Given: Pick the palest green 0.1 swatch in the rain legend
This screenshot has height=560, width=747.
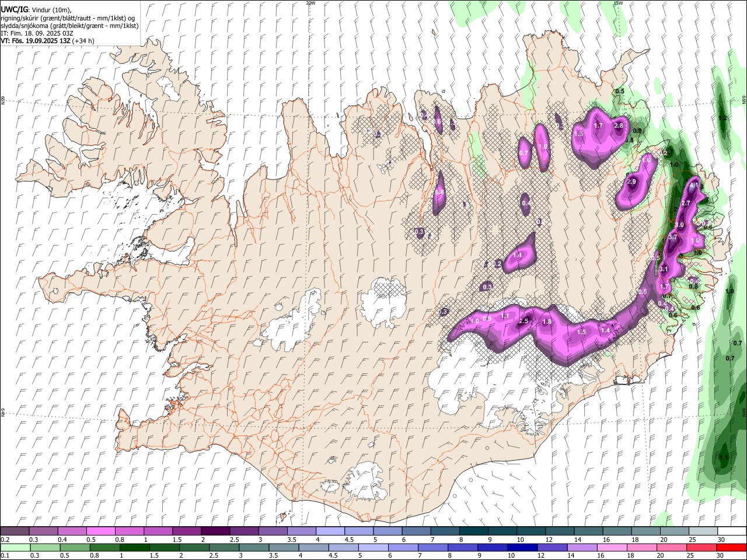Looking at the screenshot, I should tap(15, 548).
